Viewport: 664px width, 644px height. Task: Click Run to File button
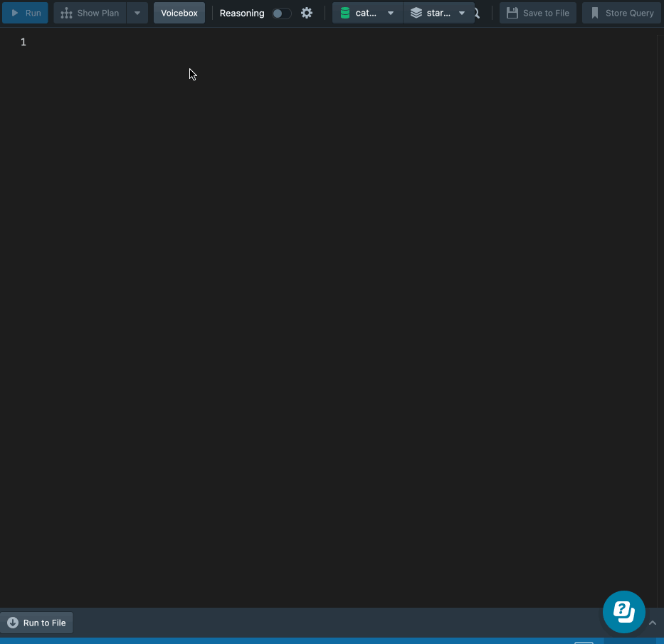(x=36, y=623)
